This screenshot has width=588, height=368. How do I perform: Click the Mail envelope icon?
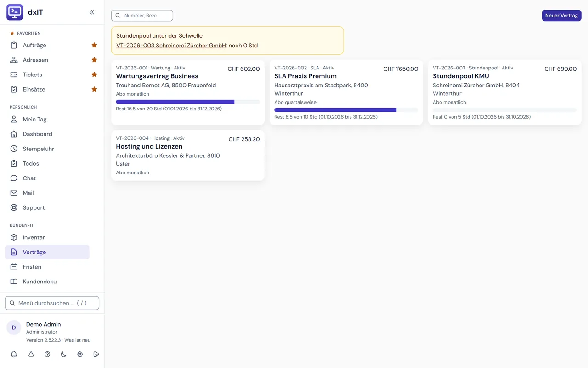[x=14, y=193]
